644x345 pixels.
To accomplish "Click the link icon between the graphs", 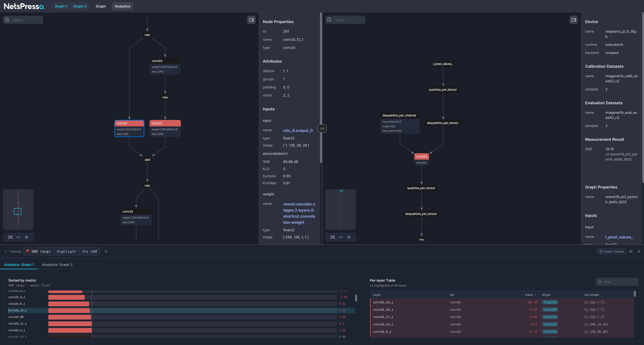I will [322, 129].
